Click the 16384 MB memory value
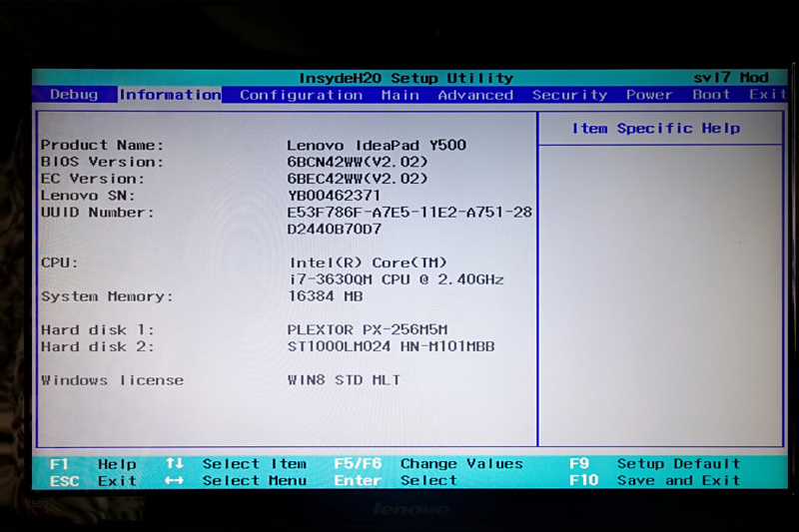Image resolution: width=799 pixels, height=532 pixels. [326, 296]
